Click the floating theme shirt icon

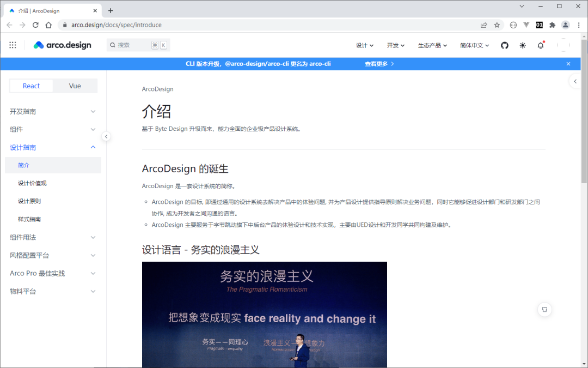pos(544,310)
